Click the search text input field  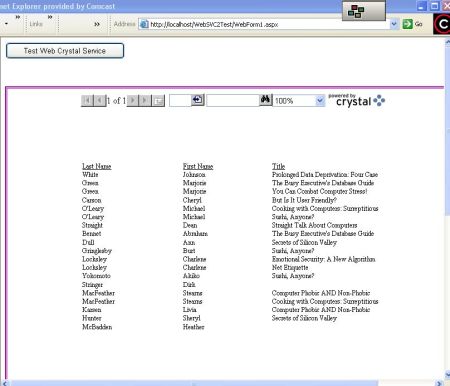(x=233, y=101)
